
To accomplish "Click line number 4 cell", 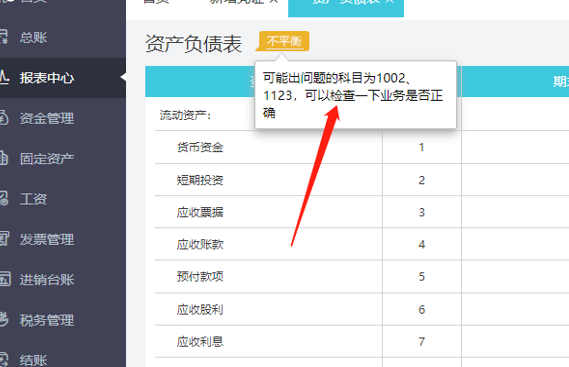I will point(422,244).
